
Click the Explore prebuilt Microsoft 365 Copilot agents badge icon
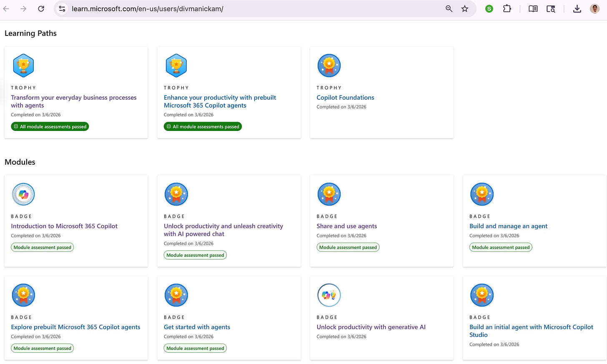click(23, 295)
